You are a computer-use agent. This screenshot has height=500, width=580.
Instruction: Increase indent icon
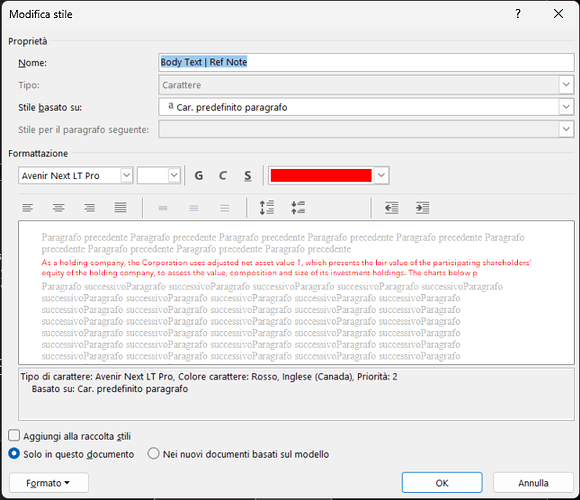(422, 208)
